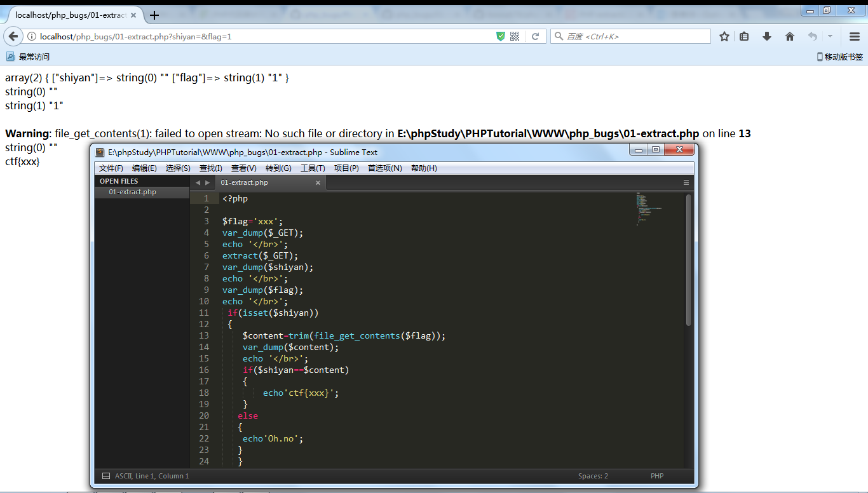Click the if($shiyan==$content) code line

click(x=295, y=370)
